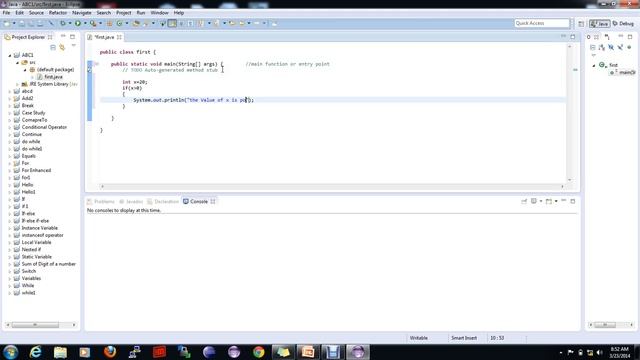
Task: Click the Hide Fields icon in Outline
Action: [611, 47]
